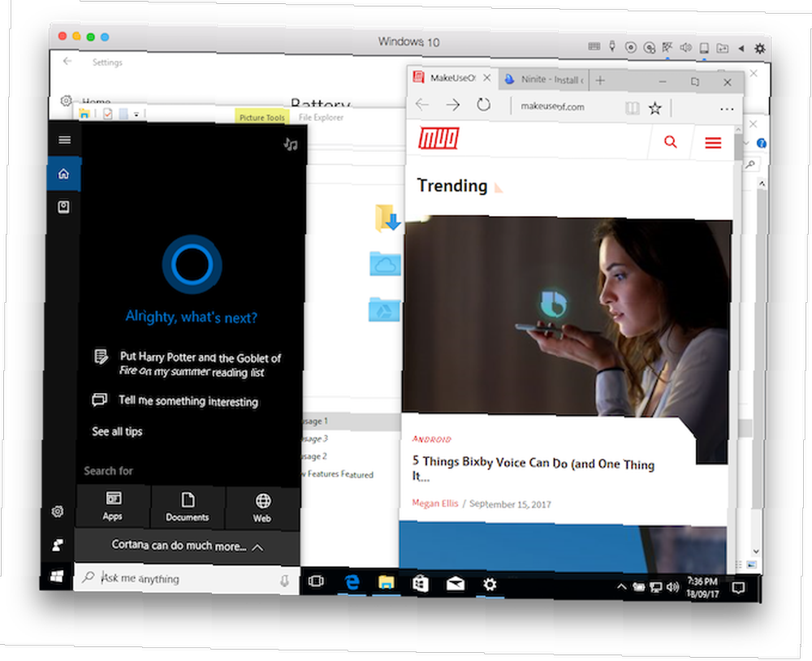Open Settings gear on the taskbar
The width and height of the screenshot is (812, 661).
[x=490, y=585]
